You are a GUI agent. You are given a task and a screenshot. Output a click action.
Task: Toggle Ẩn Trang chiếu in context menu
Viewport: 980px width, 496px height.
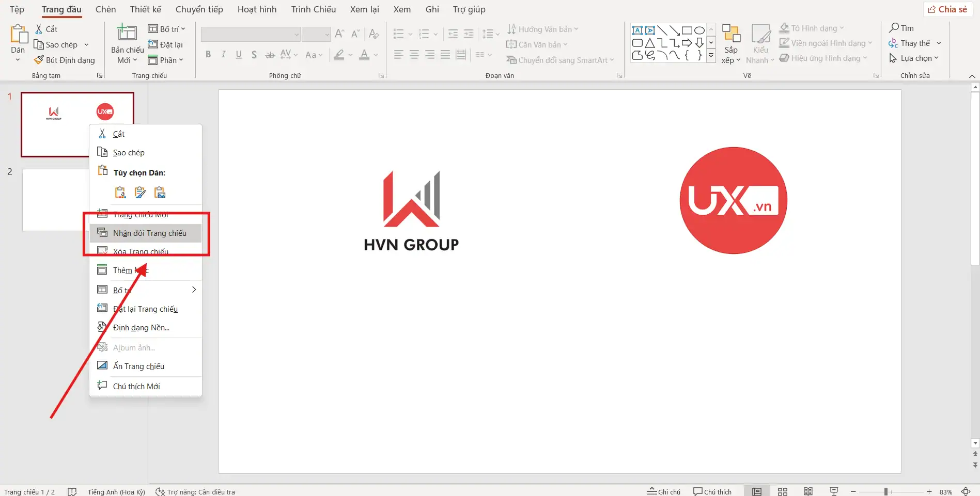point(138,366)
